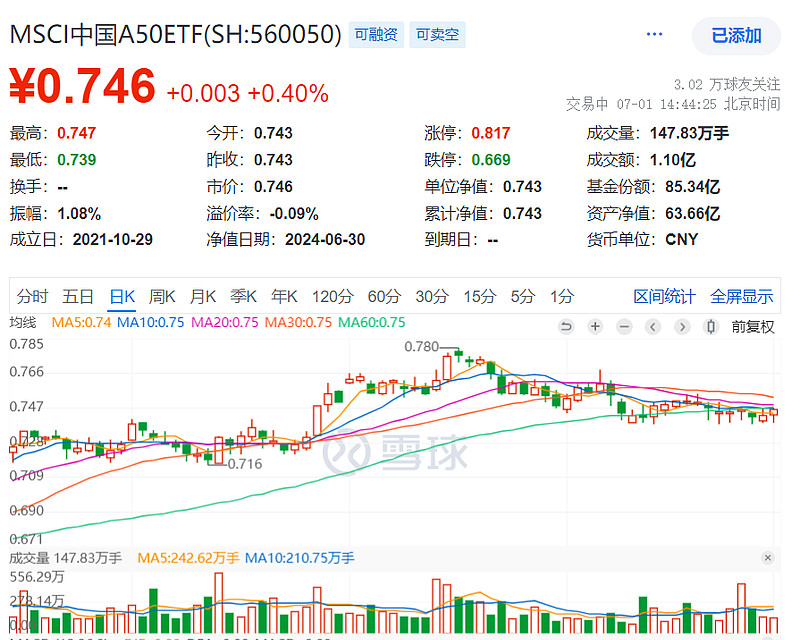The height and width of the screenshot is (640, 800).
Task: Open 全屏显示 fullscreen display
Action: [741, 296]
